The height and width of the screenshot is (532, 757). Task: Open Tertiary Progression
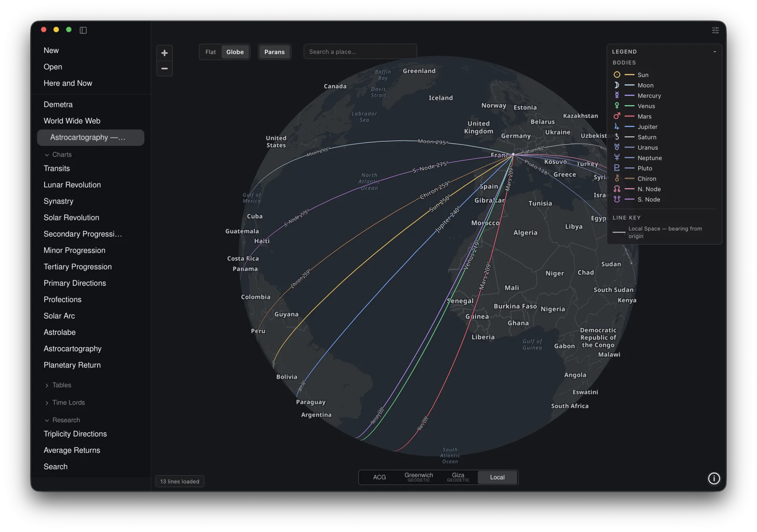78,267
